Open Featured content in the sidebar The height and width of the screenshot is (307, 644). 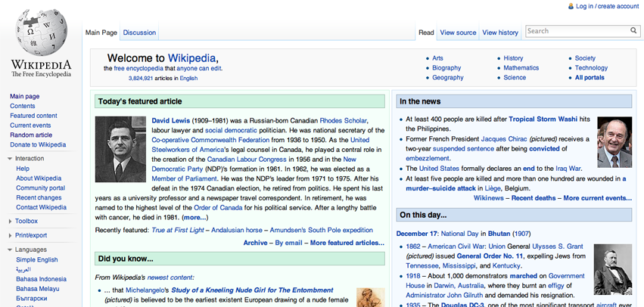coord(34,116)
